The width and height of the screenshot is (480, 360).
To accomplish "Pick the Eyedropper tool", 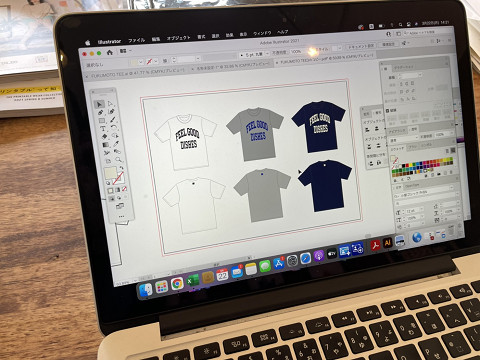I will [116, 144].
